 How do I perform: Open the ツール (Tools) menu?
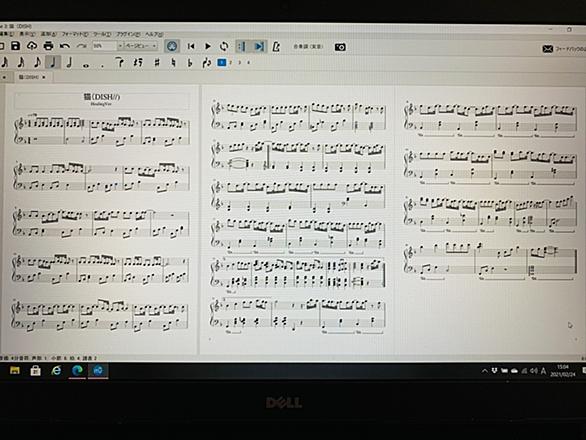(102, 34)
